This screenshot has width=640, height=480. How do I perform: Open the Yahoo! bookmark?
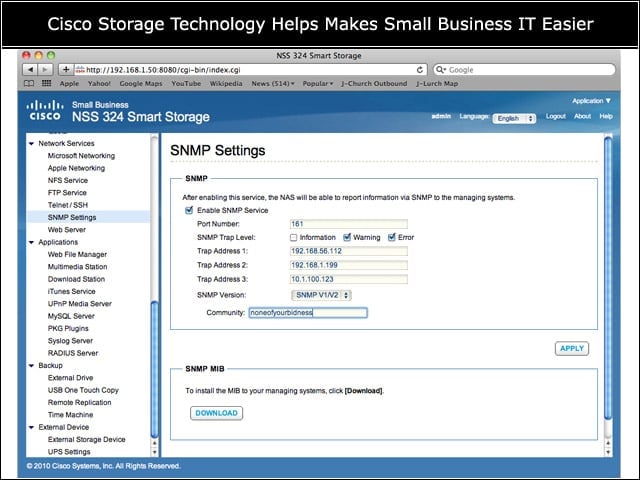(x=99, y=83)
